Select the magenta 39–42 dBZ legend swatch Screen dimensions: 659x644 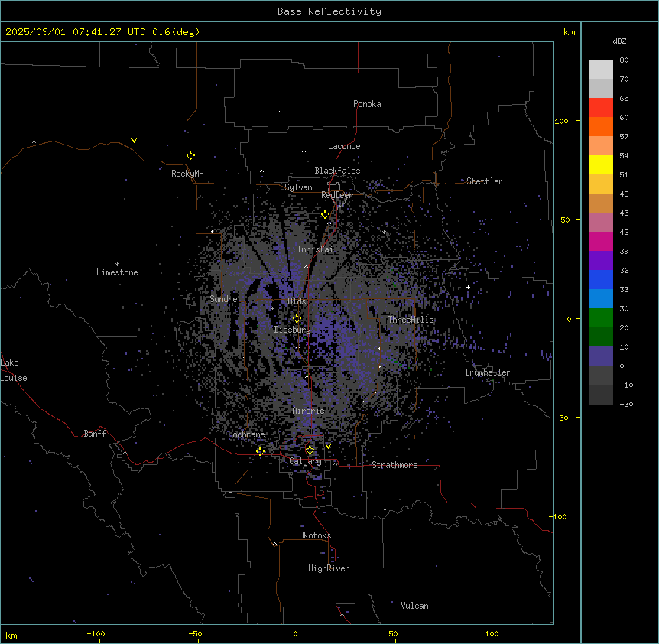[x=601, y=241]
